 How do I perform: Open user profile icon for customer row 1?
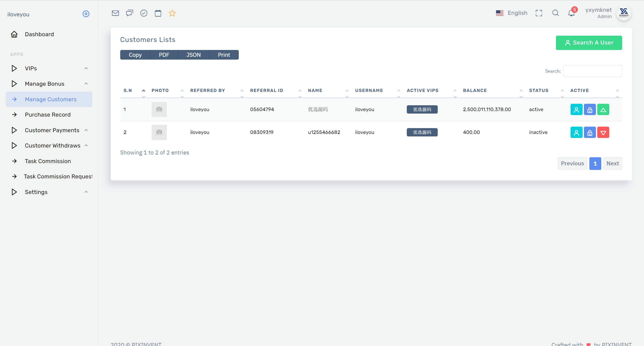(576, 110)
